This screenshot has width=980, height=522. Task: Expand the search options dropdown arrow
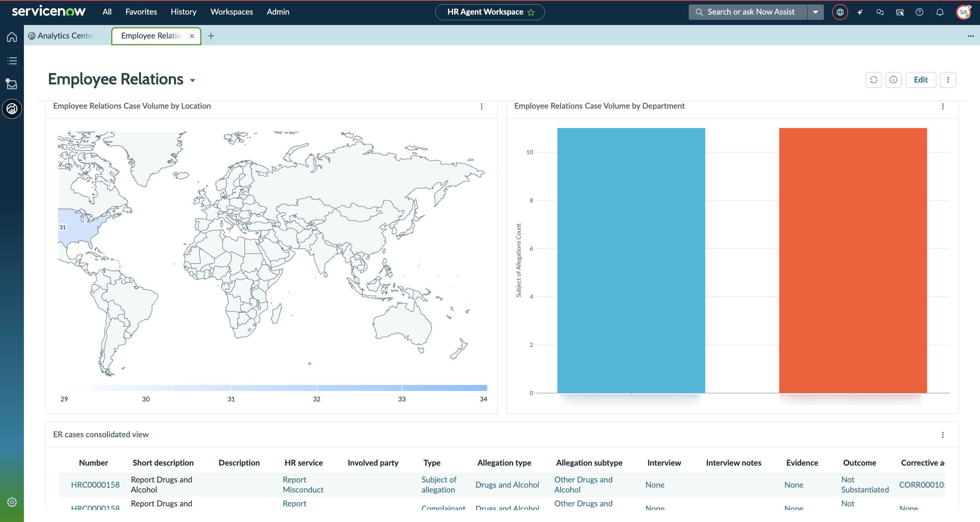(x=815, y=12)
